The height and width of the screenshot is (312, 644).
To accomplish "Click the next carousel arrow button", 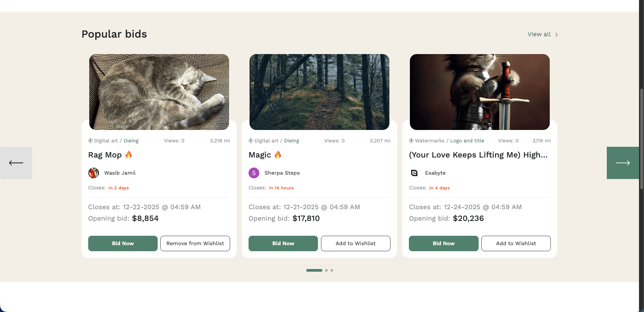I will click(x=623, y=163).
